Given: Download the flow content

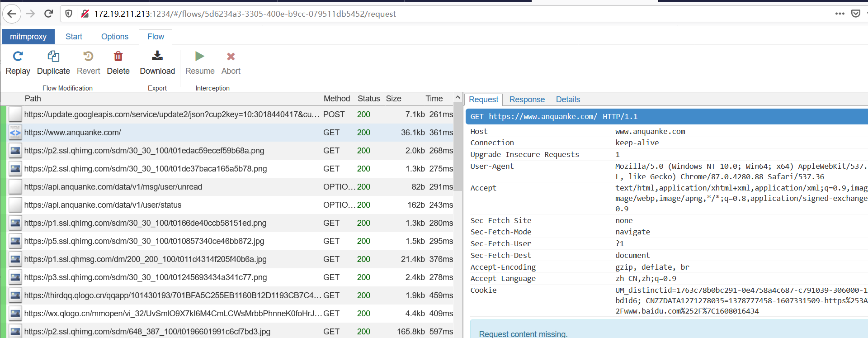Looking at the screenshot, I should (x=157, y=57).
